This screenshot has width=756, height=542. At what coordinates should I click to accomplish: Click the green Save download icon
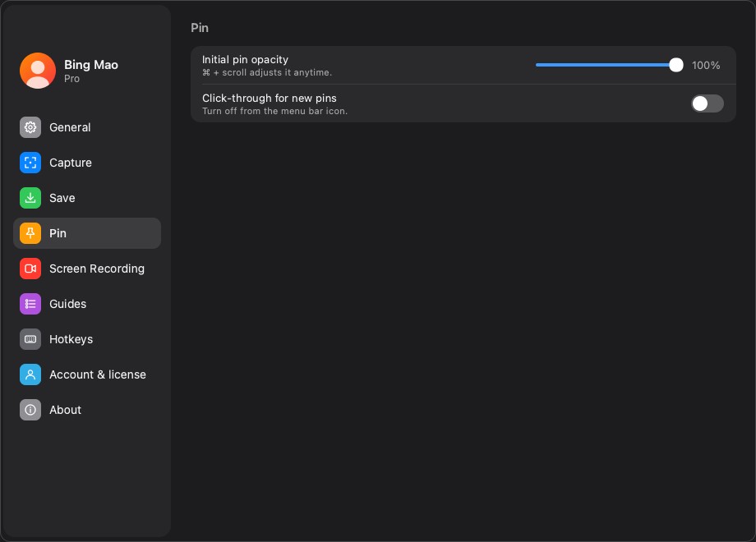(30, 198)
